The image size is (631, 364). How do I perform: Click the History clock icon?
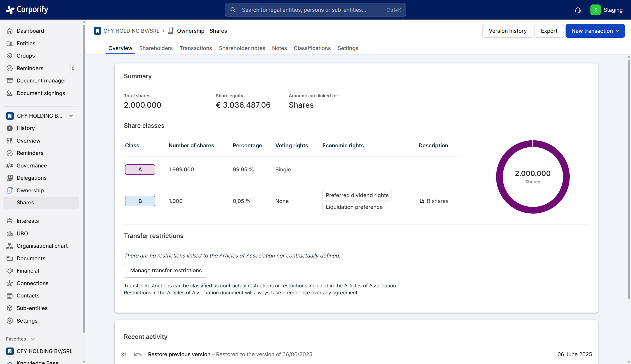[10, 128]
